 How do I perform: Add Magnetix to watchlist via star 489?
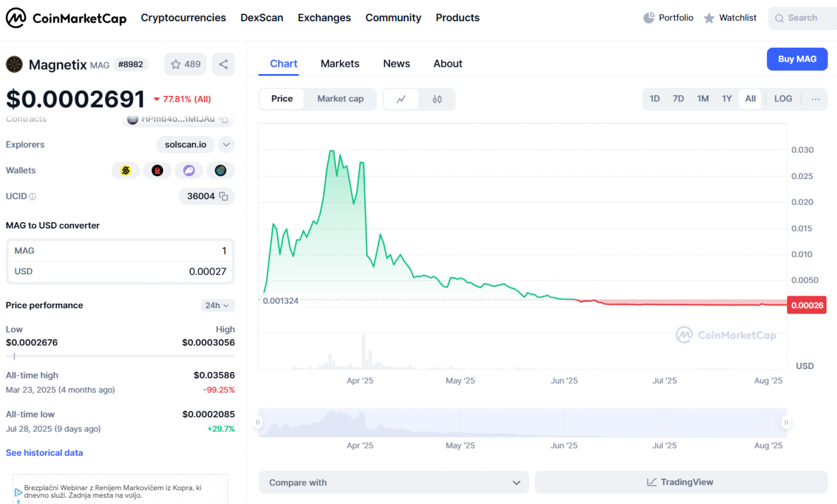(x=185, y=64)
